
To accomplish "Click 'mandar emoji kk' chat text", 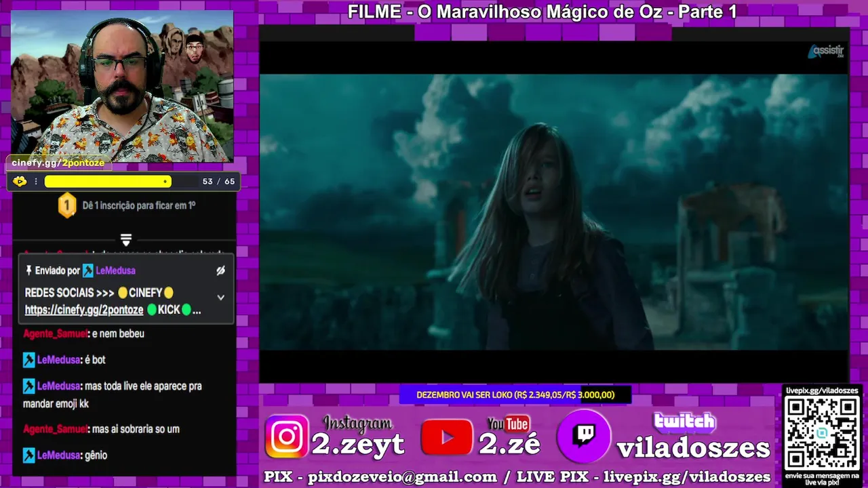I will pyautogui.click(x=56, y=403).
